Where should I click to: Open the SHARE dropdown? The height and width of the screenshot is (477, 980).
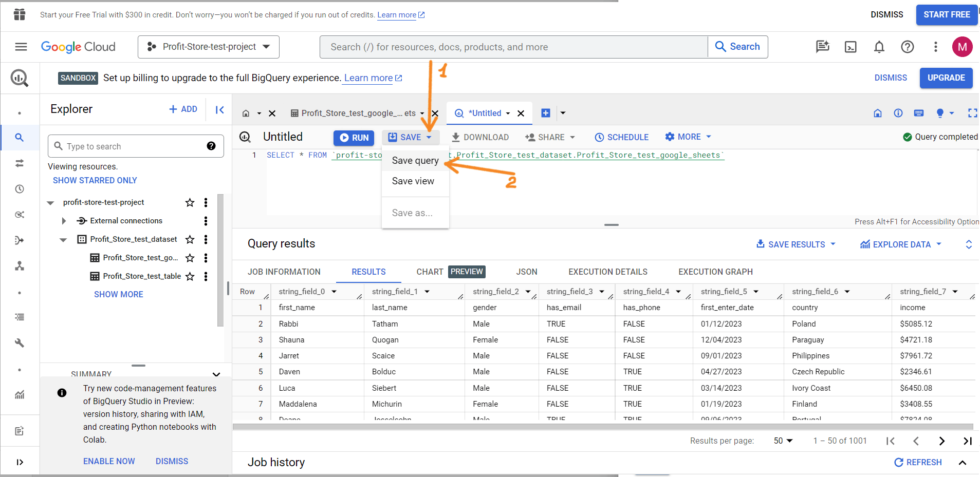pos(550,137)
